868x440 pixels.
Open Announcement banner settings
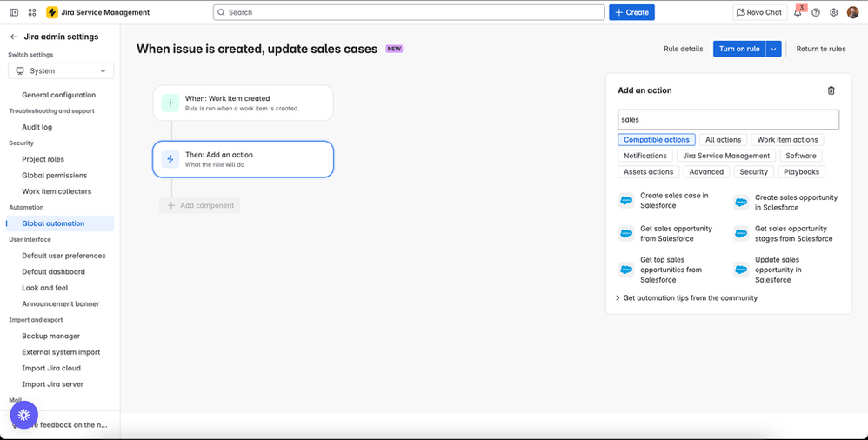[60, 303]
